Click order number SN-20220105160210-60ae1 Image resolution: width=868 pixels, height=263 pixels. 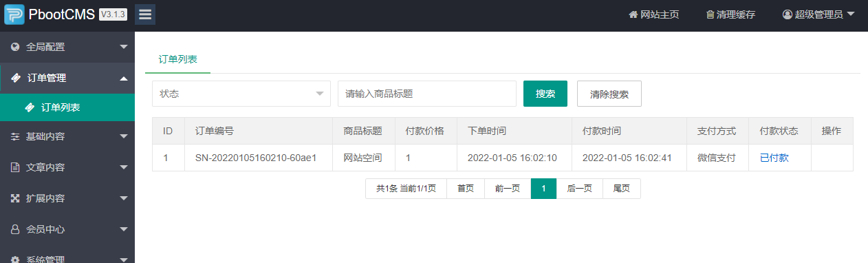(256, 158)
